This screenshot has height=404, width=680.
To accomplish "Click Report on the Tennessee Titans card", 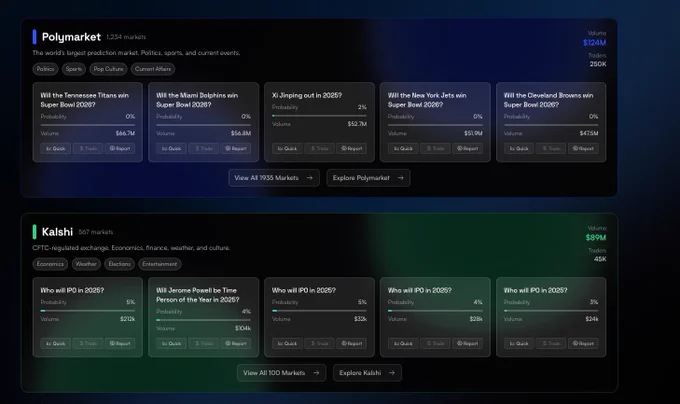I will click(x=120, y=148).
